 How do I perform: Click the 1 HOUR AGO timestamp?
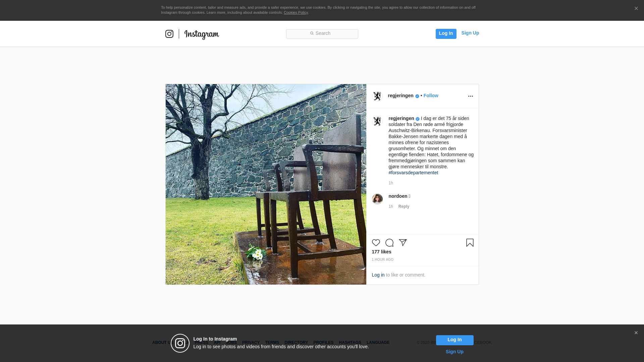coord(382,260)
